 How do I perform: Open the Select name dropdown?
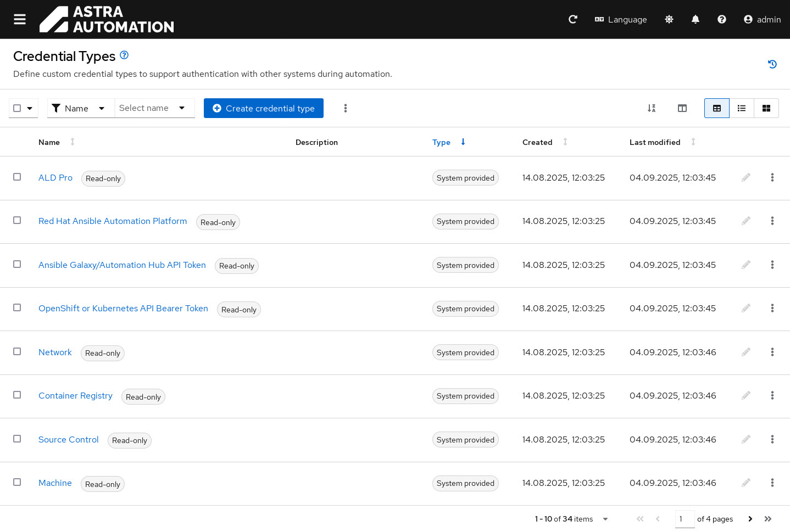click(x=154, y=108)
